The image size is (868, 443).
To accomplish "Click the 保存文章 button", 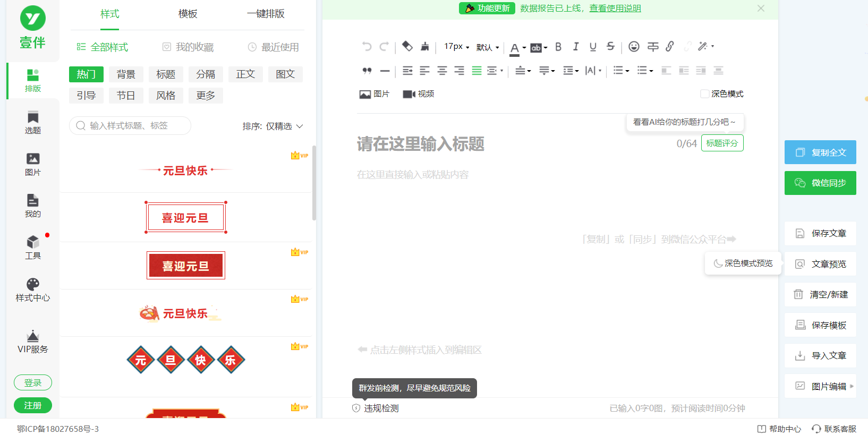I will (820, 234).
